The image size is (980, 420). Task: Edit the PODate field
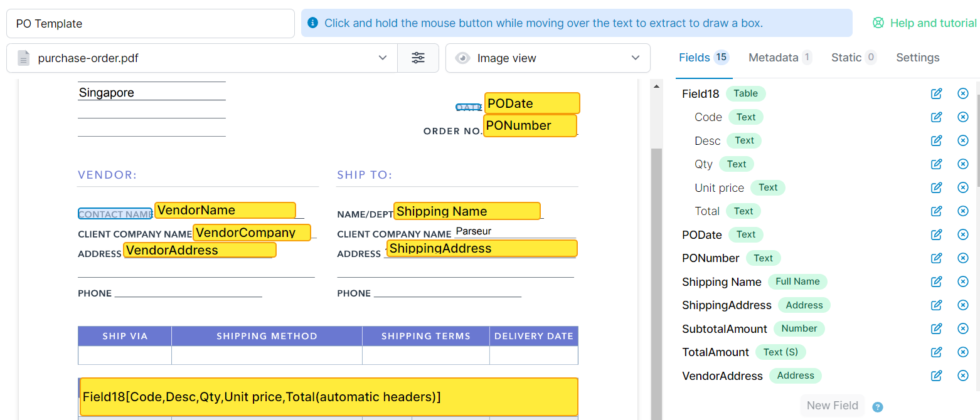tap(936, 234)
